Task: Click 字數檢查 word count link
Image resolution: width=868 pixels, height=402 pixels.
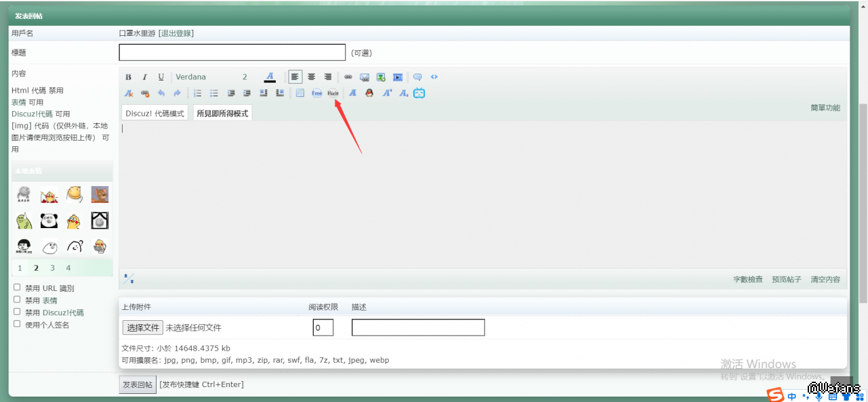Action: pos(748,280)
